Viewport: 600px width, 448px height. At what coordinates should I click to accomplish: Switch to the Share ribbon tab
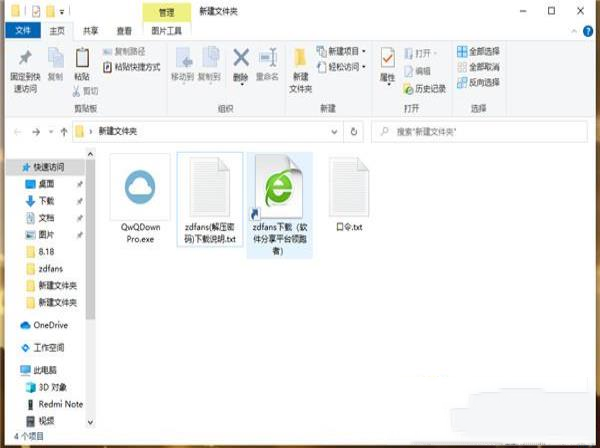(90, 31)
